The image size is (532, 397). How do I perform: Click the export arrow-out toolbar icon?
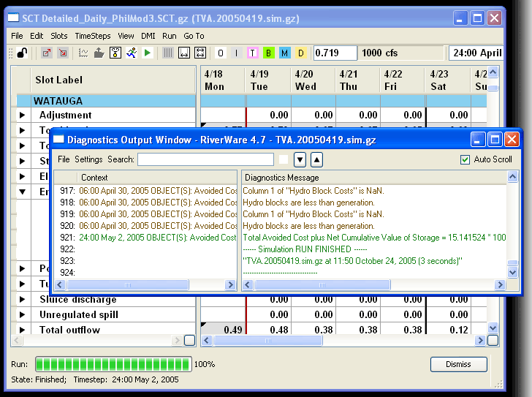pos(47,53)
